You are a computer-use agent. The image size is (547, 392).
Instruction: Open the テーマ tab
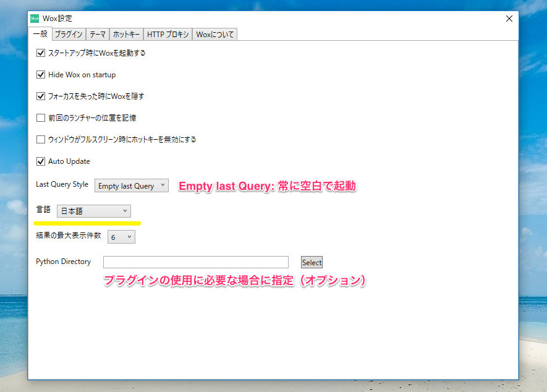point(98,34)
